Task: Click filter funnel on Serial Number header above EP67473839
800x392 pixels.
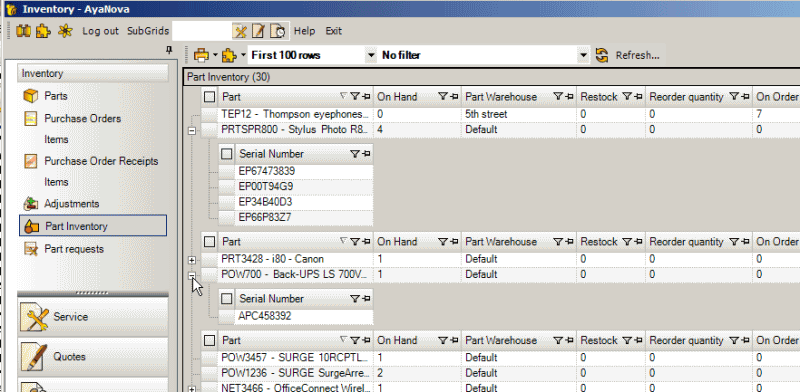Action: 355,154
